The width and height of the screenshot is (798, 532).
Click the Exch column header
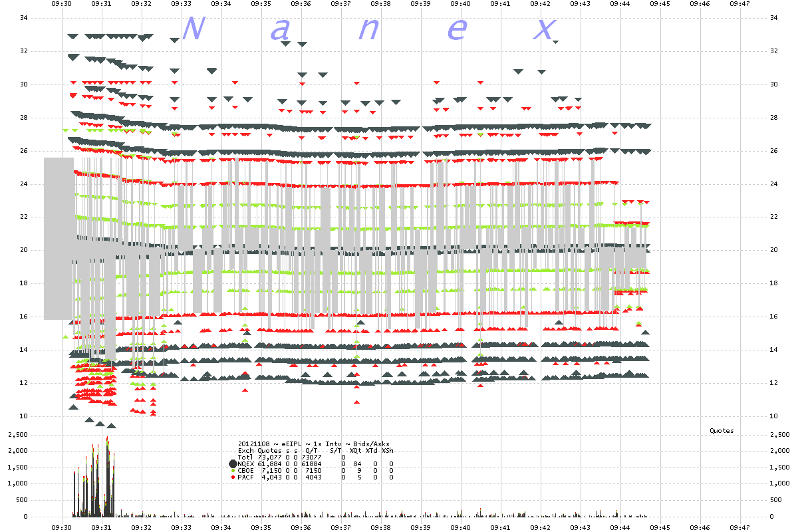(x=245, y=450)
